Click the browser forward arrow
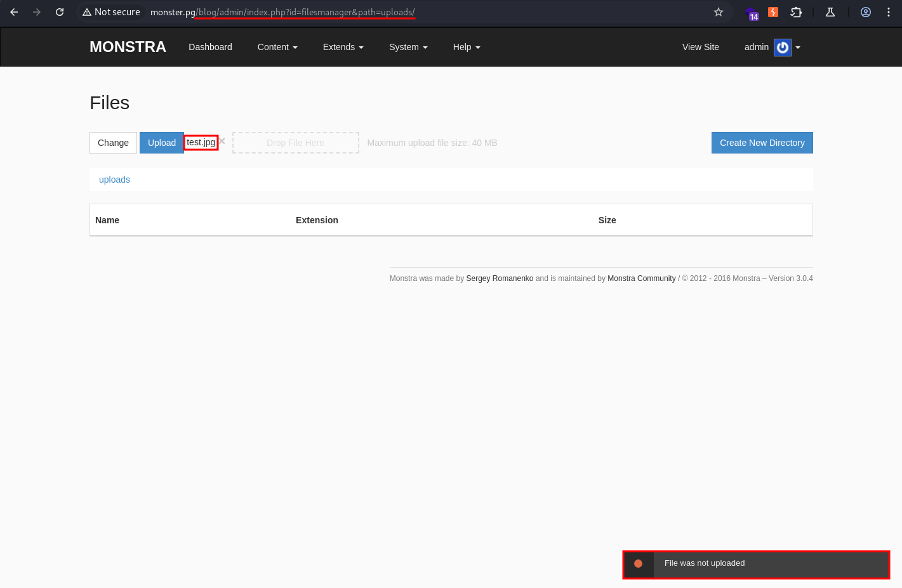The image size is (902, 588). (x=37, y=12)
